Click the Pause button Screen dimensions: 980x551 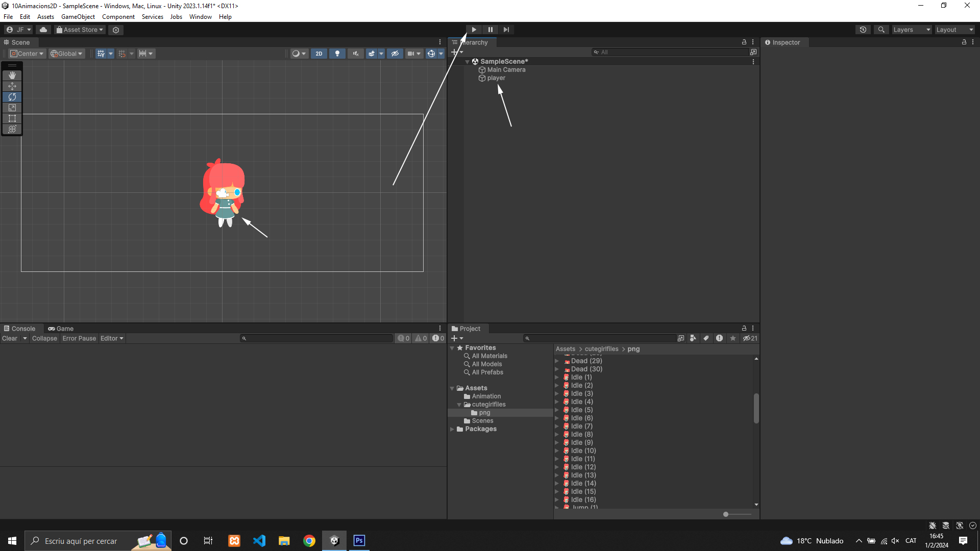coord(490,30)
